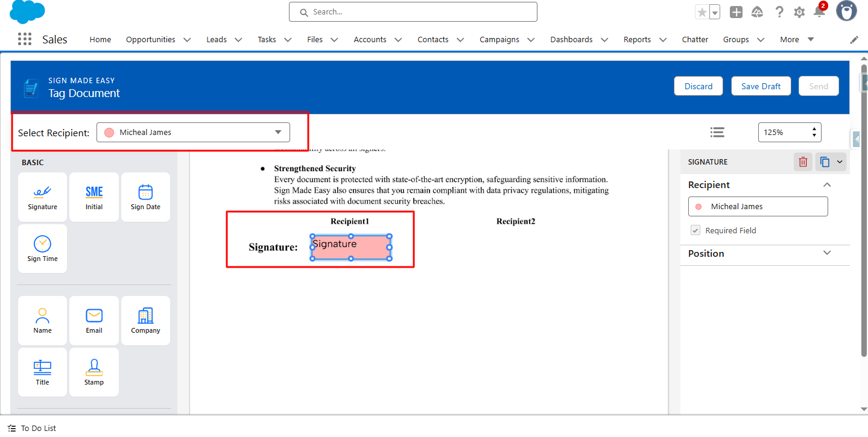This screenshot has width=868, height=437.
Task: Select the Signature field tool
Action: click(42, 197)
